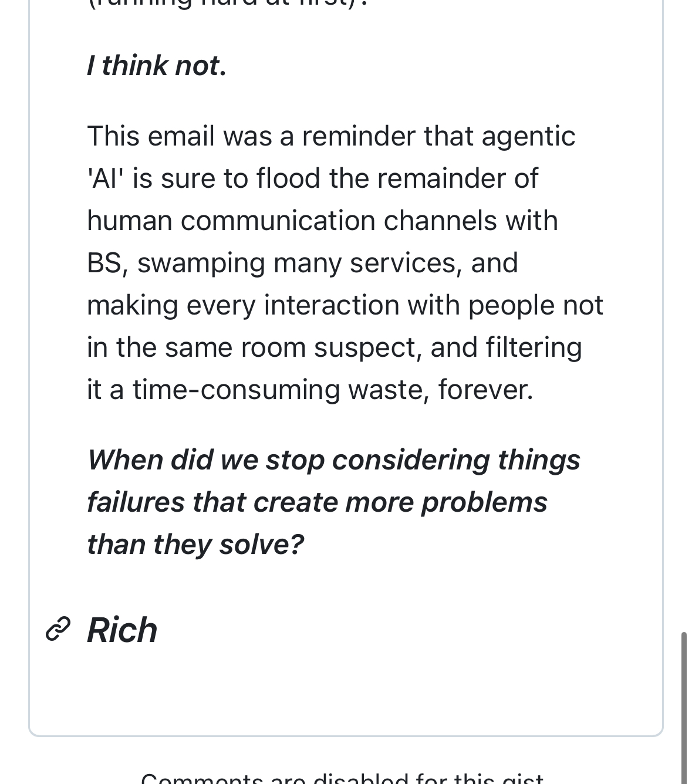Click the bold word "problems"
Image resolution: width=692 pixels, height=784 pixels.
pyautogui.click(x=484, y=502)
